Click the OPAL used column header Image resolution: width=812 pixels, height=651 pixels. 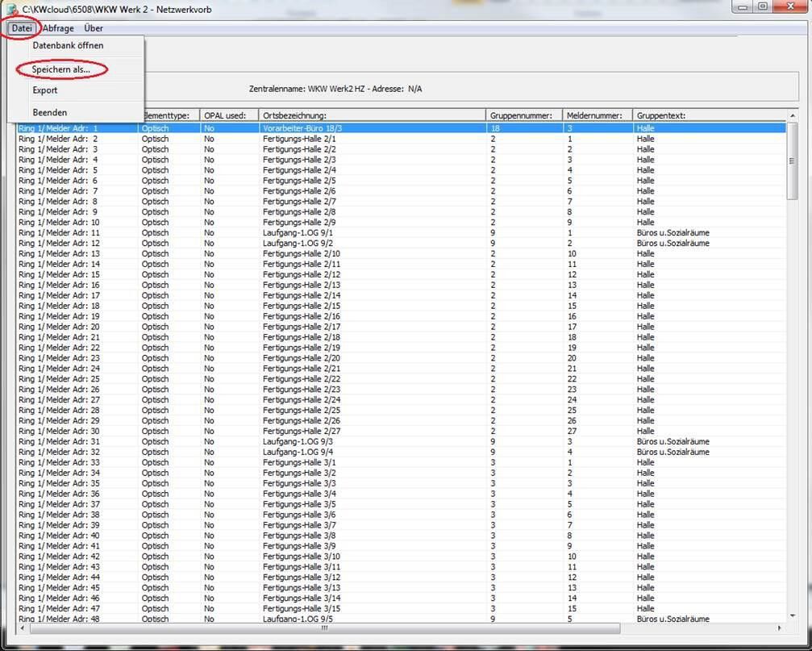click(229, 115)
